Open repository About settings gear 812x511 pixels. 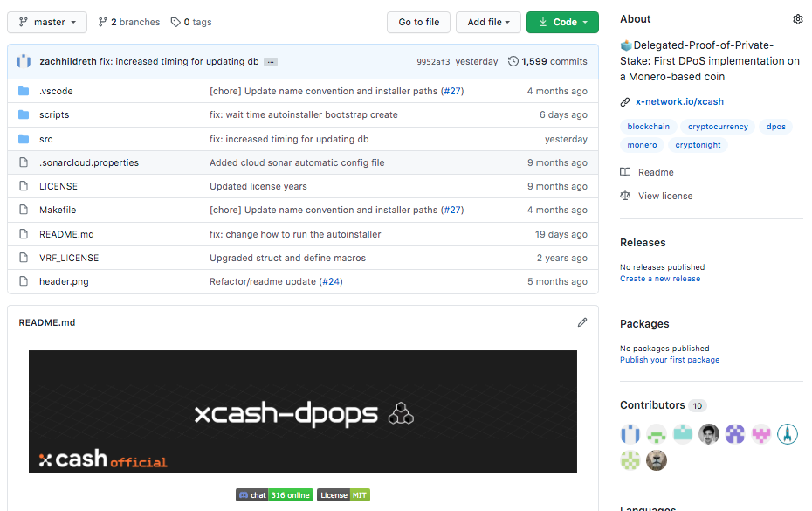[x=797, y=19]
